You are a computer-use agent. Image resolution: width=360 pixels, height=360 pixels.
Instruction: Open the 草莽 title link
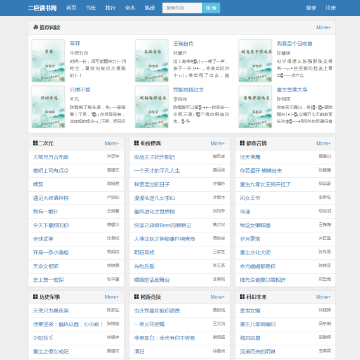click(x=75, y=44)
